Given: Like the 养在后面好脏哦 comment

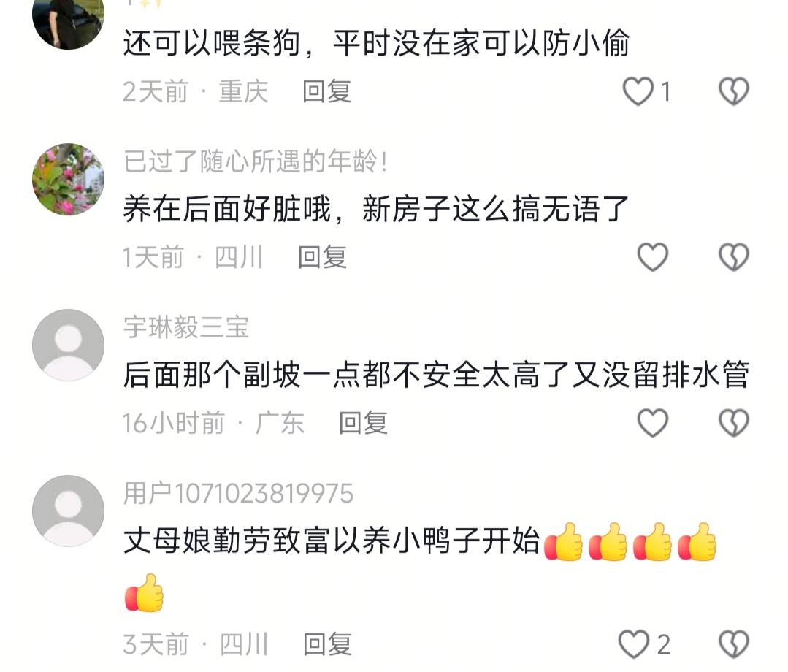Looking at the screenshot, I should point(652,257).
